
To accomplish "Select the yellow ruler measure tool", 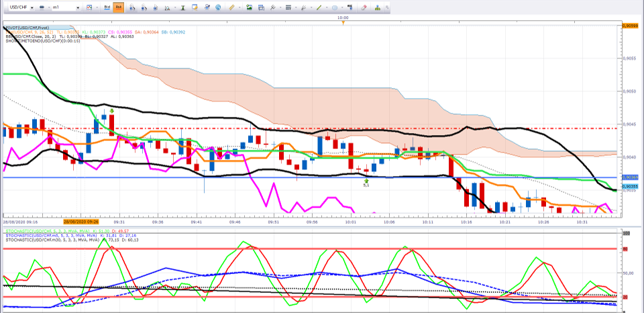I will click(231, 7).
